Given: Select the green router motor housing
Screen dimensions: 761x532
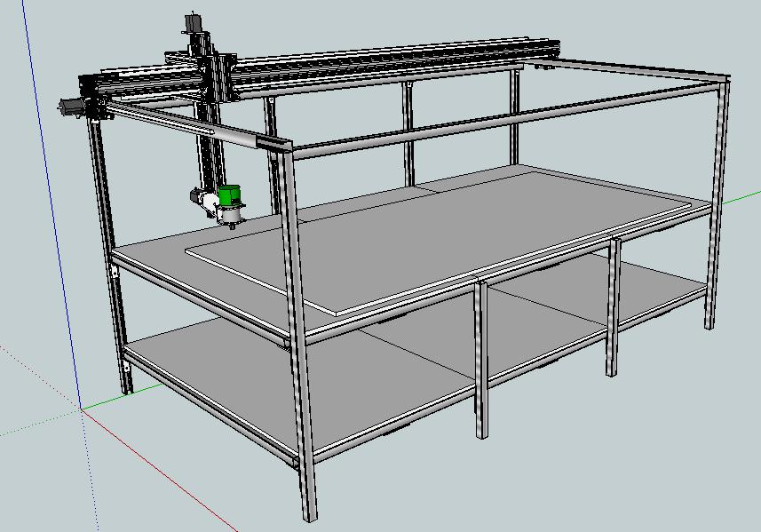Looking at the screenshot, I should [232, 196].
